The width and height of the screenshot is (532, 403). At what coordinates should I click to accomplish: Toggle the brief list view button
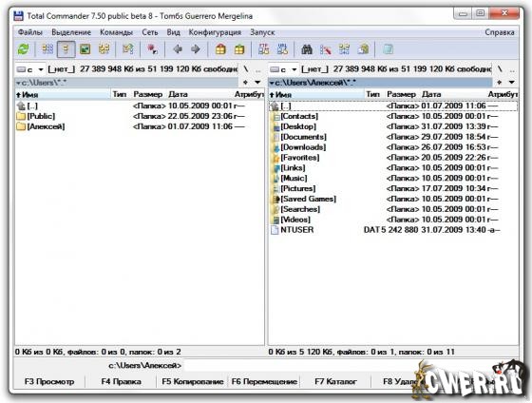pyautogui.click(x=47, y=49)
